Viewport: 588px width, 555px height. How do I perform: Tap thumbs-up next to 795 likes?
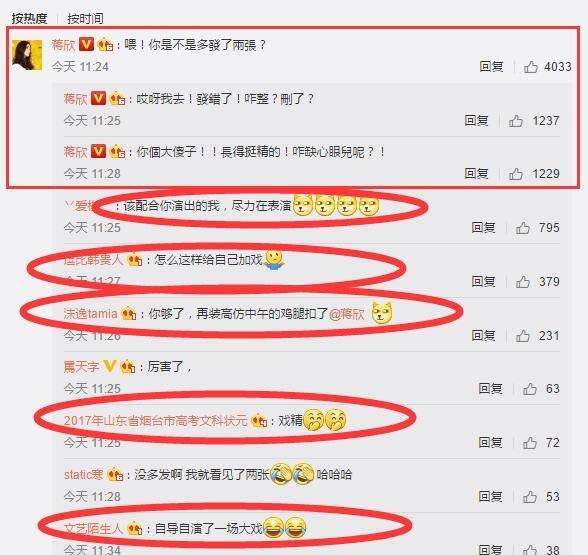[x=522, y=228]
